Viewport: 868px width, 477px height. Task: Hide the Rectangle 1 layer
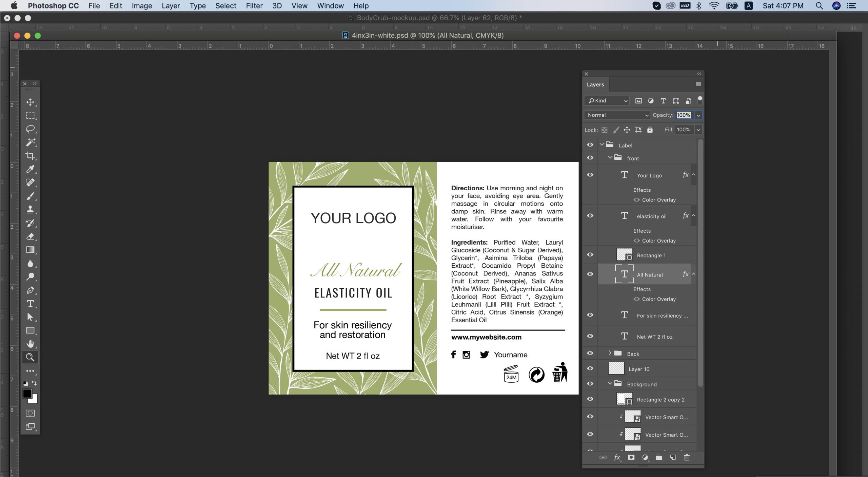coord(590,255)
